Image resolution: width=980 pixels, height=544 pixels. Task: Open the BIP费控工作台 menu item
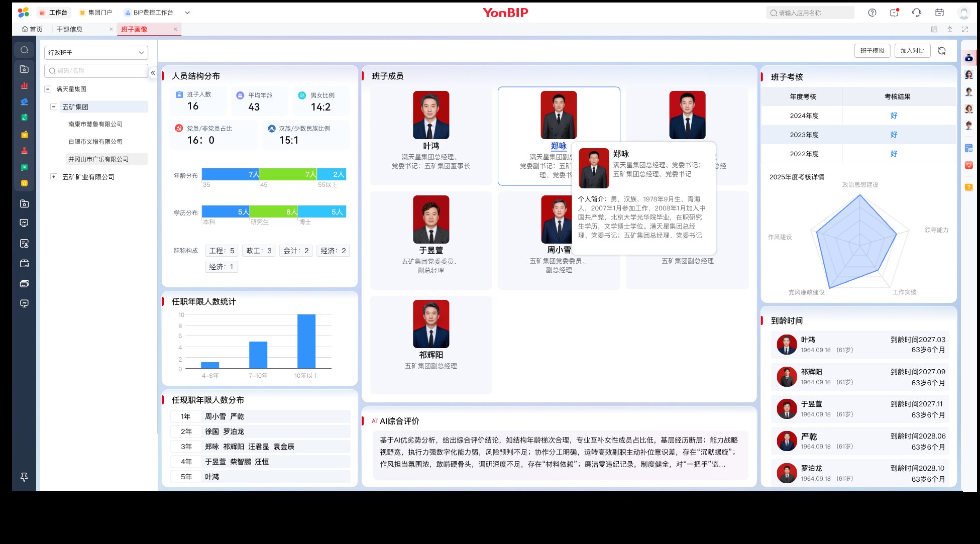tap(149, 13)
